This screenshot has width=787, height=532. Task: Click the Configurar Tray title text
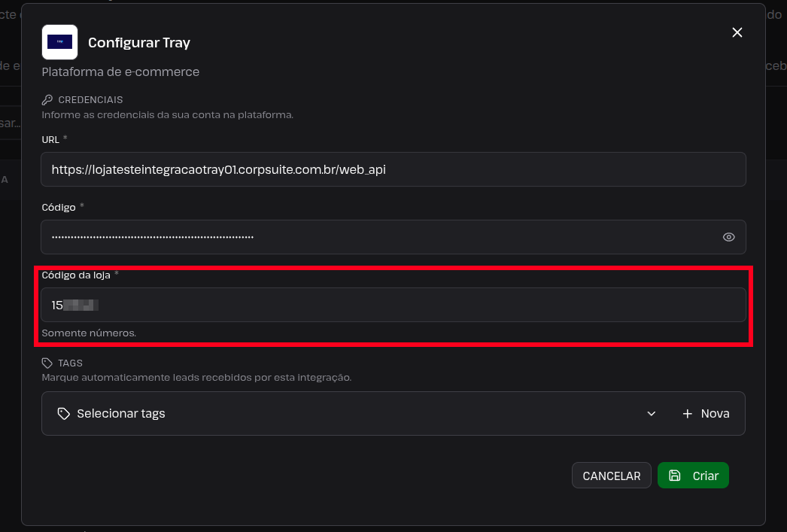pos(139,43)
